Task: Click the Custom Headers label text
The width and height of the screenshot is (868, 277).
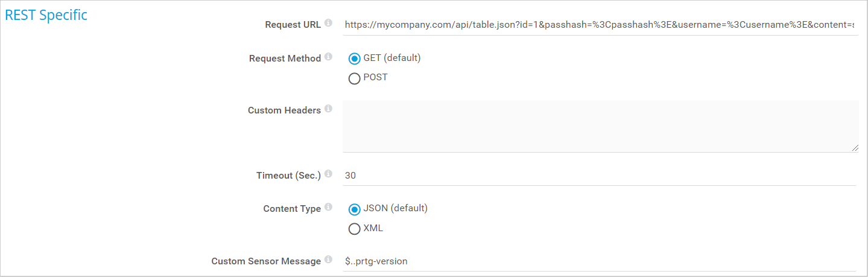Action: coord(284,110)
